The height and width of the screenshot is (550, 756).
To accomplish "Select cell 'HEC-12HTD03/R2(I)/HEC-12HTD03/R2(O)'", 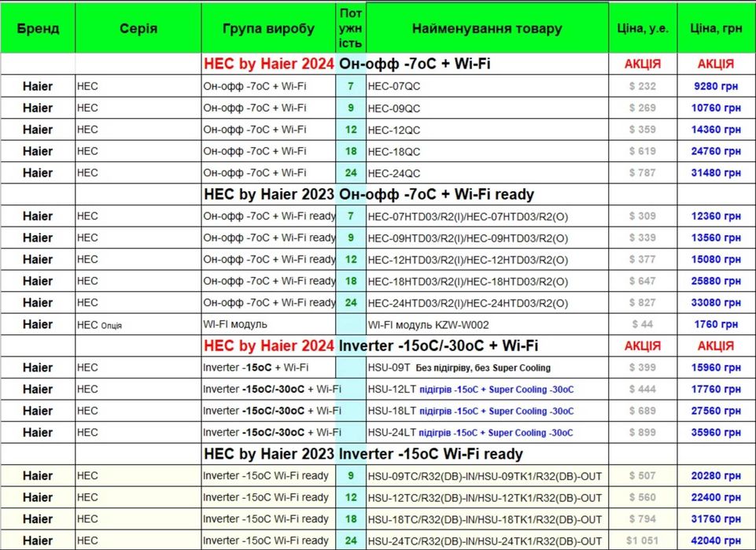I will [487, 260].
